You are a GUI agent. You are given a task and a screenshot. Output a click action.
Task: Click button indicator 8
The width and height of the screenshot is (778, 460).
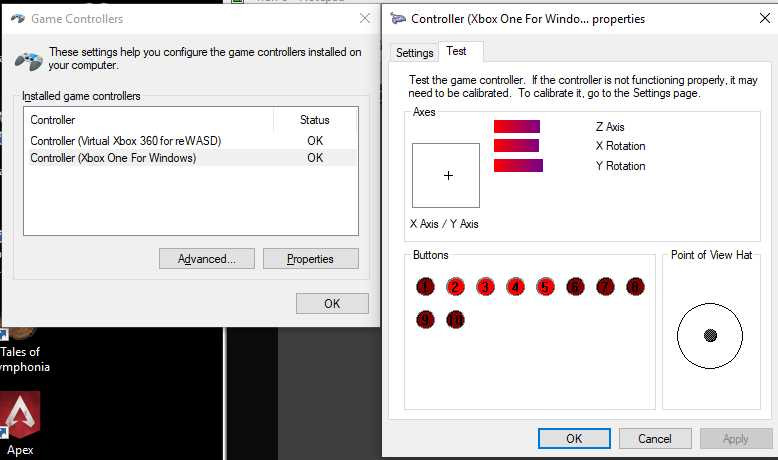(636, 286)
